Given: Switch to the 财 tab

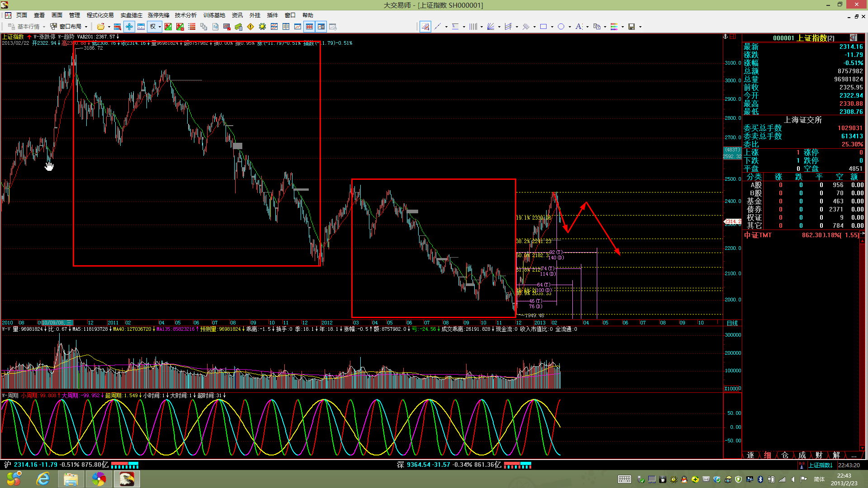Looking at the screenshot, I should (819, 455).
